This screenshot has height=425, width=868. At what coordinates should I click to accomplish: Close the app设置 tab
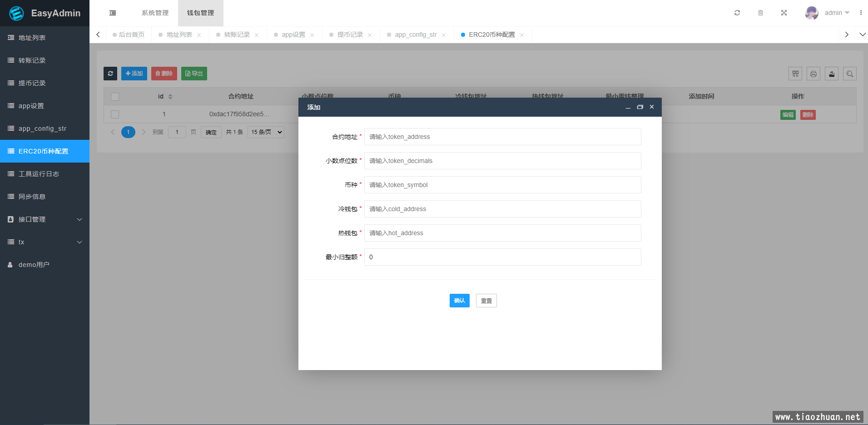click(312, 35)
